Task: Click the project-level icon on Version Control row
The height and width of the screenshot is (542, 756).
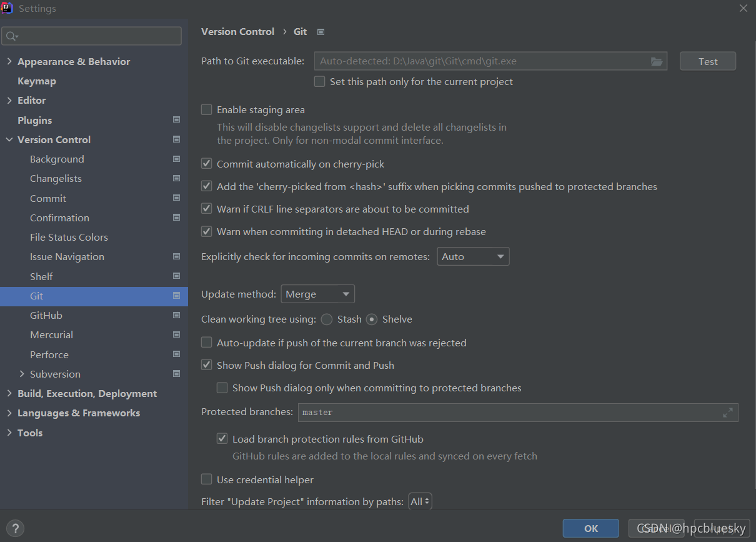Action: coord(176,139)
